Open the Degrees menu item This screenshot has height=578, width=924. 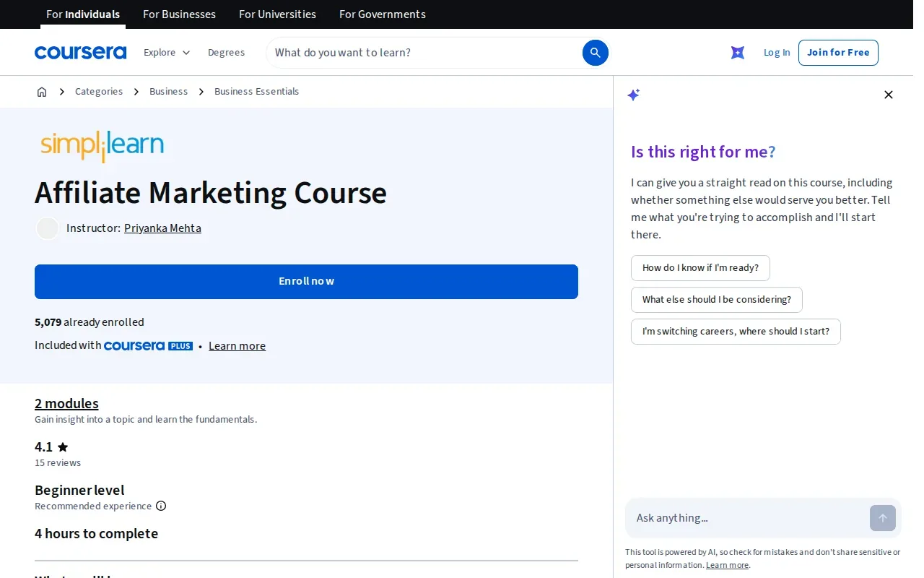pyautogui.click(x=226, y=53)
